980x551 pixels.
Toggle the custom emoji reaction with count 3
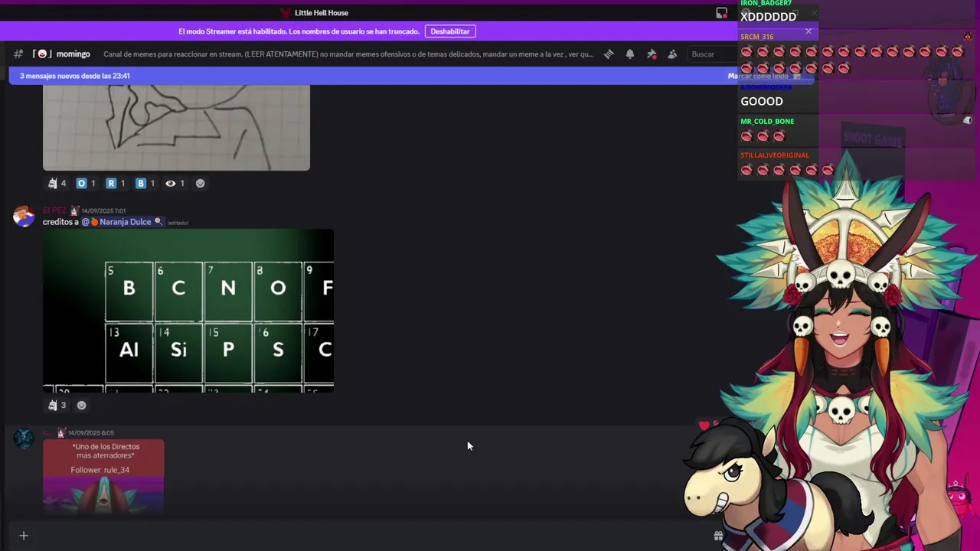click(57, 406)
